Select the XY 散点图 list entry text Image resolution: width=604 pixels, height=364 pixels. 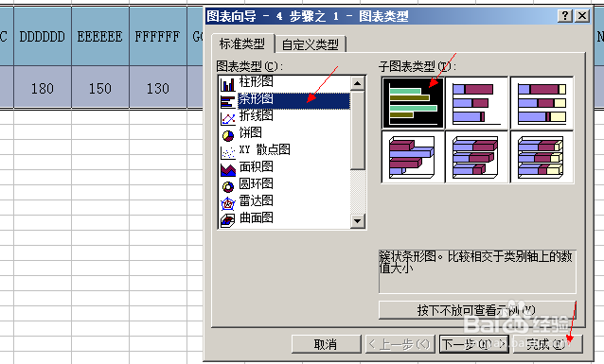coord(265,149)
